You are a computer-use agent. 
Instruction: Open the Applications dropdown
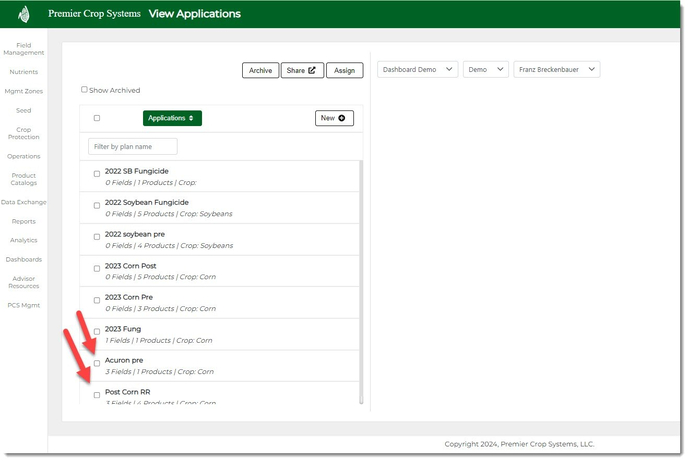pos(172,118)
